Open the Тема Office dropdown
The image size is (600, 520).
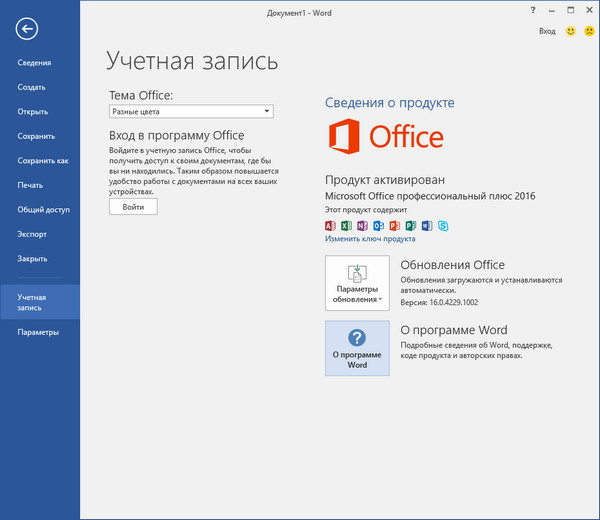pos(192,112)
